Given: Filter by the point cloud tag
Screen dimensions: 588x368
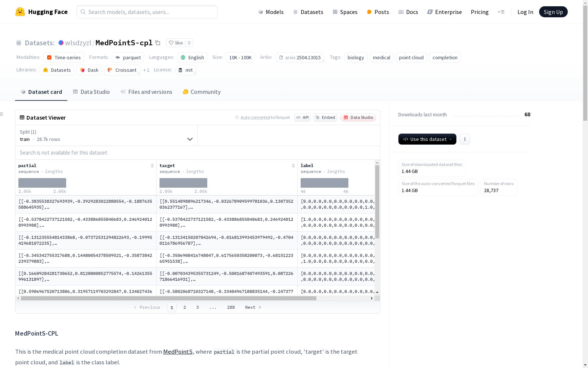Looking at the screenshot, I should click(x=411, y=57).
